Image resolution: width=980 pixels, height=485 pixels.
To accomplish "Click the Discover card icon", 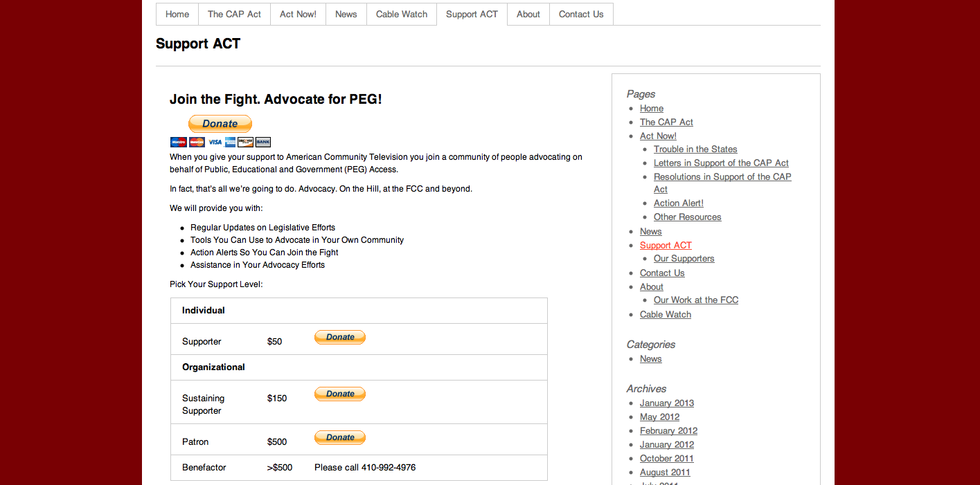I will coord(245,143).
